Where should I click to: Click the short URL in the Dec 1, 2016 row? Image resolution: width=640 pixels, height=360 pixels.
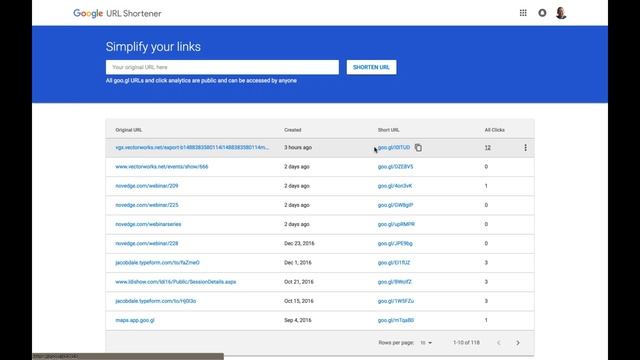(393, 262)
